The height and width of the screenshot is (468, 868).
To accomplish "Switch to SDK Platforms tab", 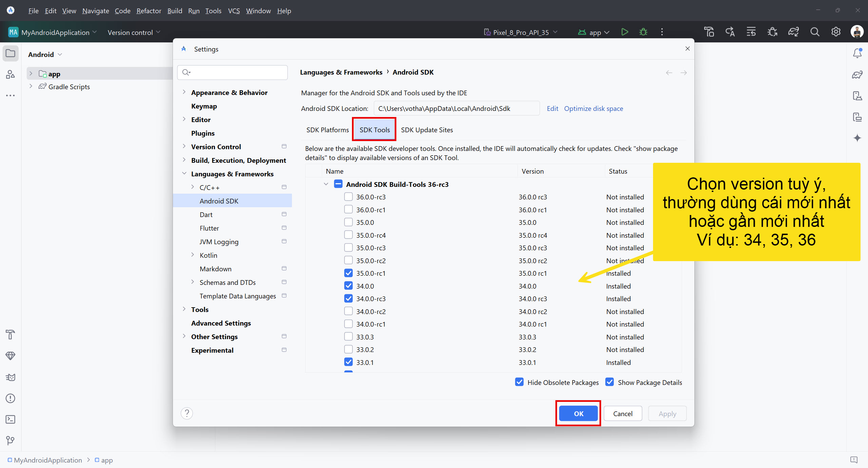I will 328,130.
